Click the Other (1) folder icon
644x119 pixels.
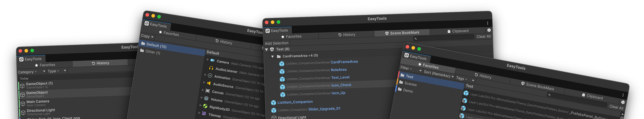click(142, 50)
